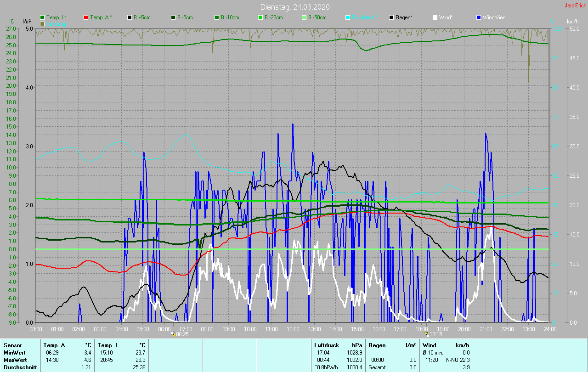Click the MaxWert row label

click(x=15, y=360)
